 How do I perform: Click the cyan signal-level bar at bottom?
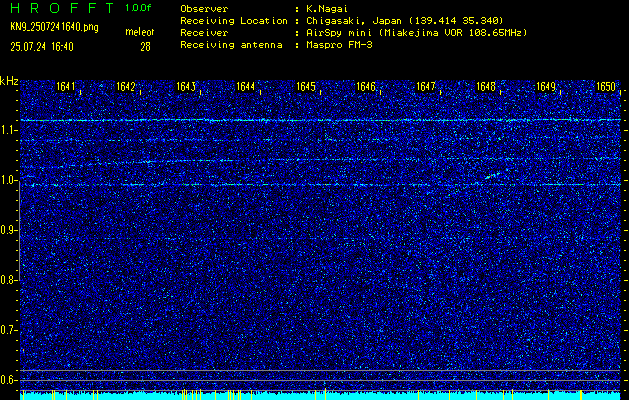coord(320,395)
